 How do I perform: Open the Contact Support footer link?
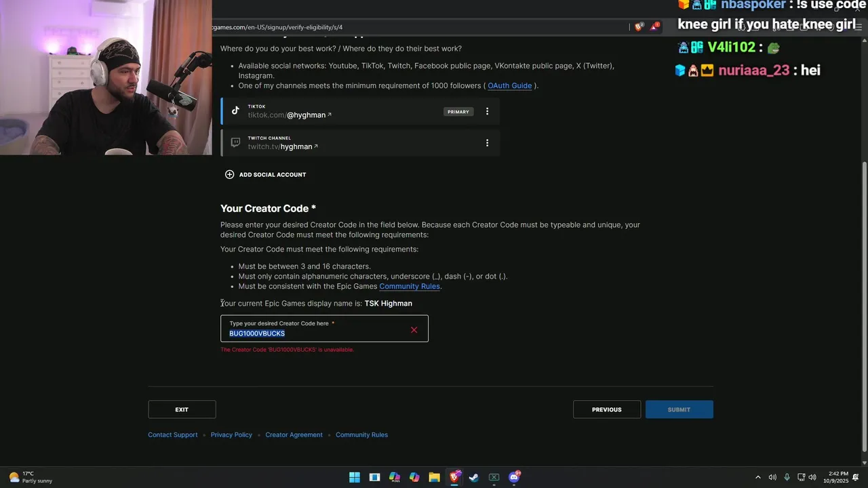pos(173,434)
